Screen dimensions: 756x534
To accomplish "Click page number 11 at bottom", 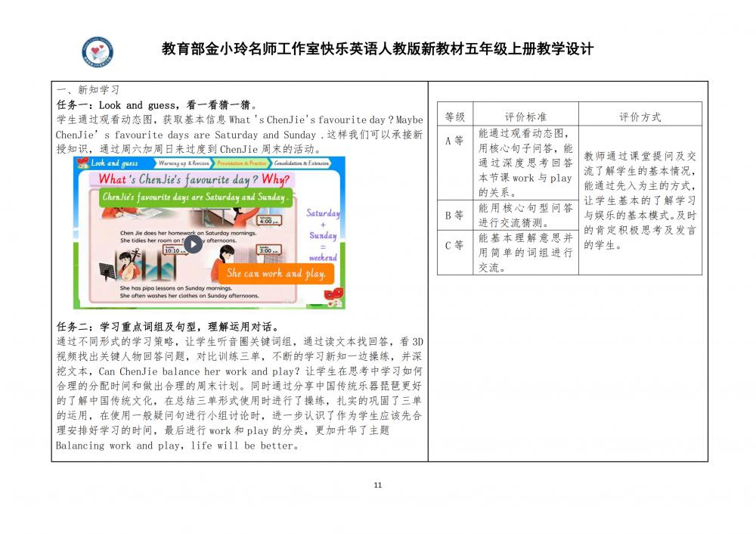I will (377, 485).
